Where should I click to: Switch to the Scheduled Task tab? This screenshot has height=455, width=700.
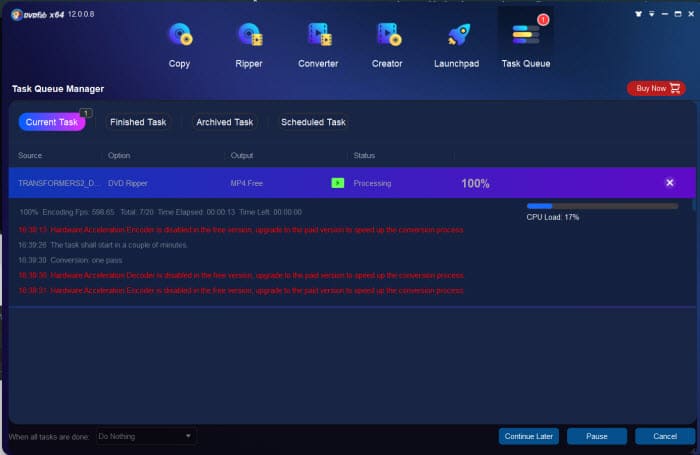pyautogui.click(x=313, y=122)
